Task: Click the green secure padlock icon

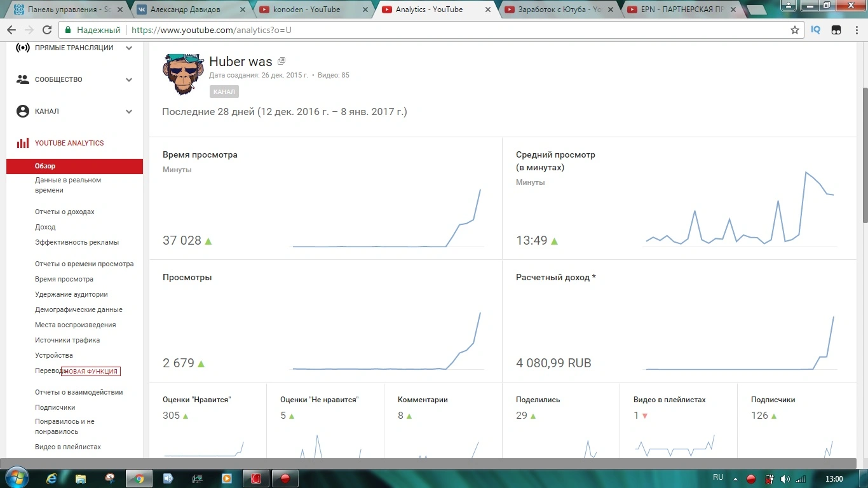Action: pos(68,30)
